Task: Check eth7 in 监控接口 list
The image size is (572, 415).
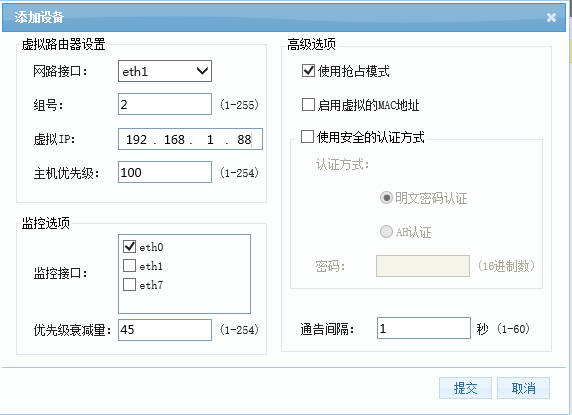Action: click(130, 284)
